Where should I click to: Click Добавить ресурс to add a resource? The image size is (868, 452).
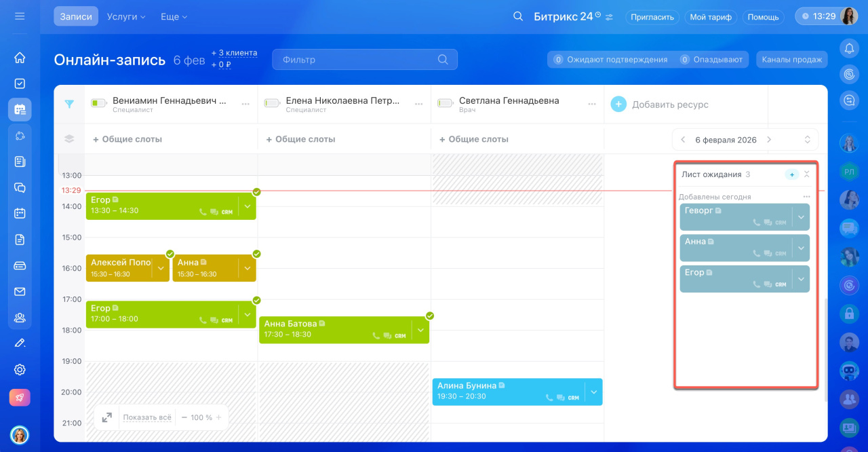[x=660, y=105]
